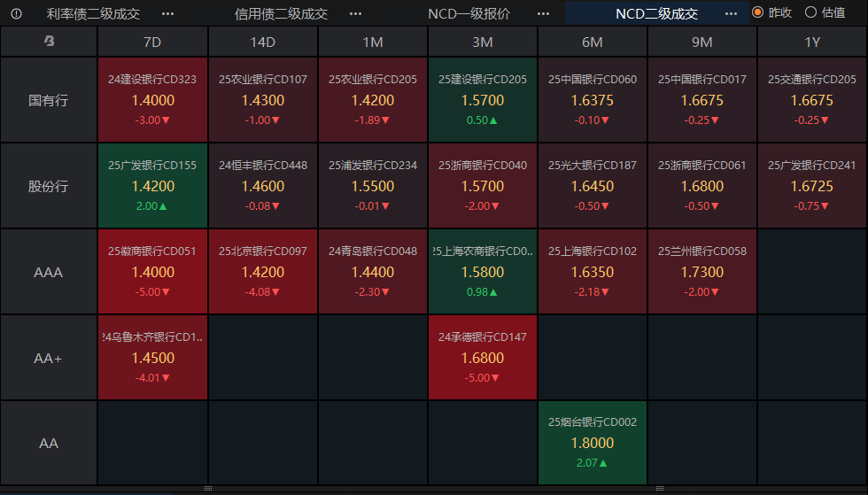Open the 25广发银行CD241 cell

point(812,185)
